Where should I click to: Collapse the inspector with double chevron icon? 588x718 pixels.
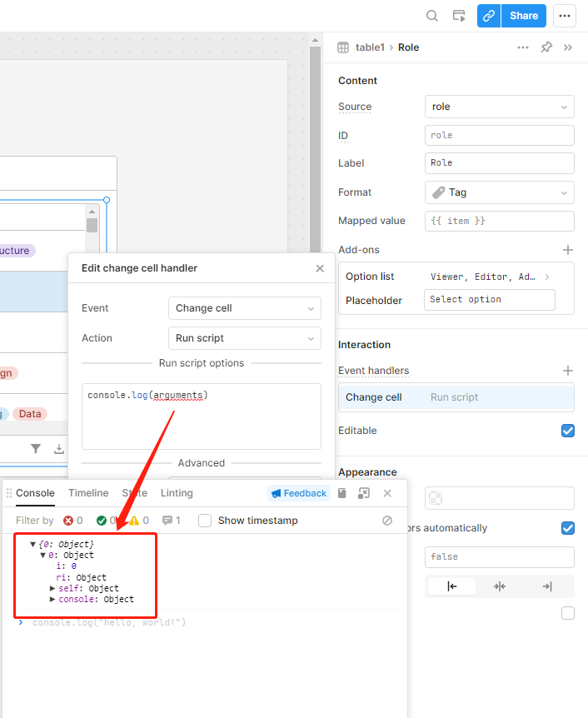click(x=568, y=47)
